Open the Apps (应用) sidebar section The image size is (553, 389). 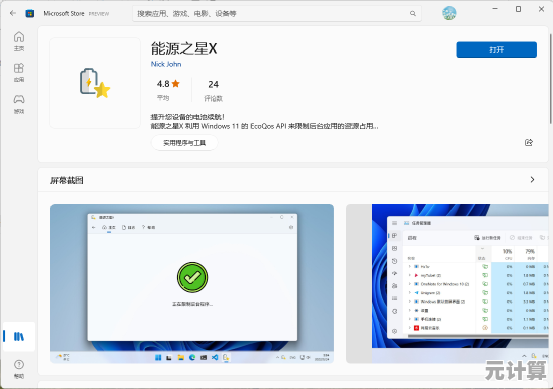tap(19, 73)
